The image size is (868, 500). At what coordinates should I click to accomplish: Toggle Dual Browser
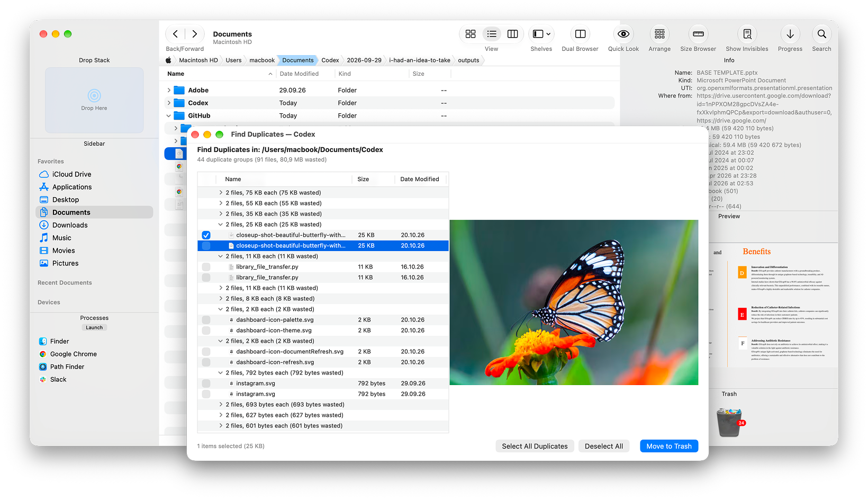(580, 34)
